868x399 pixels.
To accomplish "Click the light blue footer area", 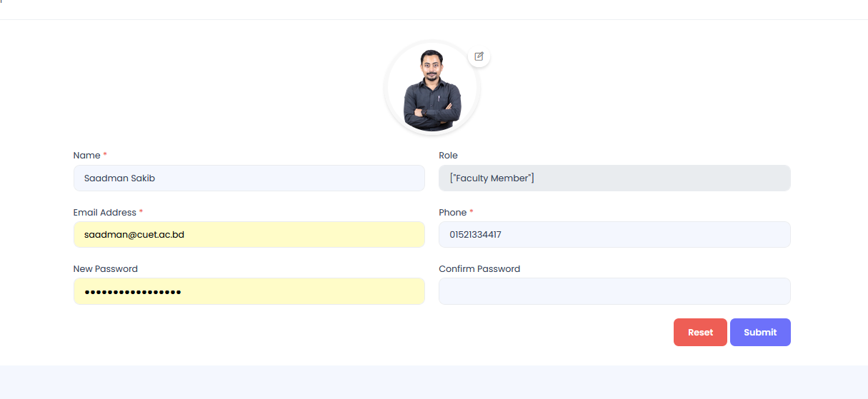I will coord(434,383).
